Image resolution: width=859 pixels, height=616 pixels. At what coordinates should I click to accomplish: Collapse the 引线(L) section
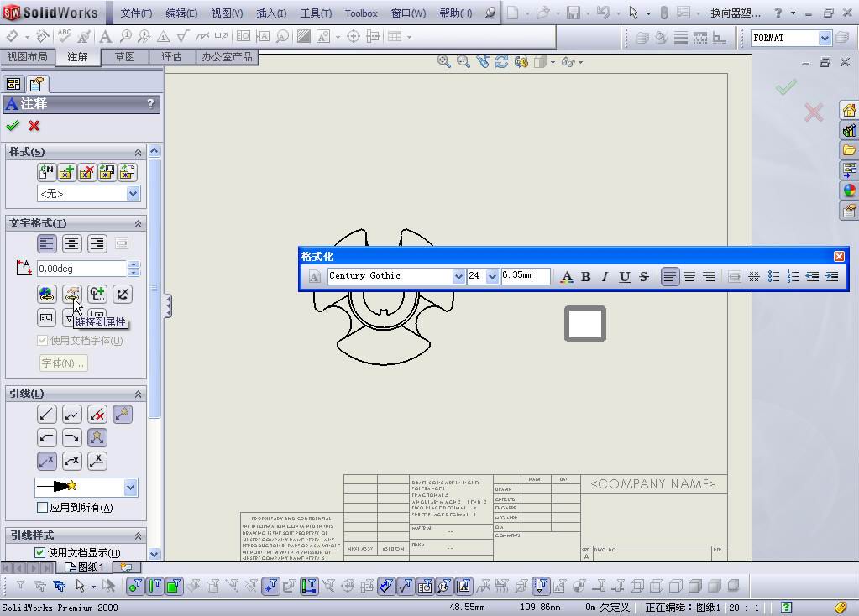(138, 394)
